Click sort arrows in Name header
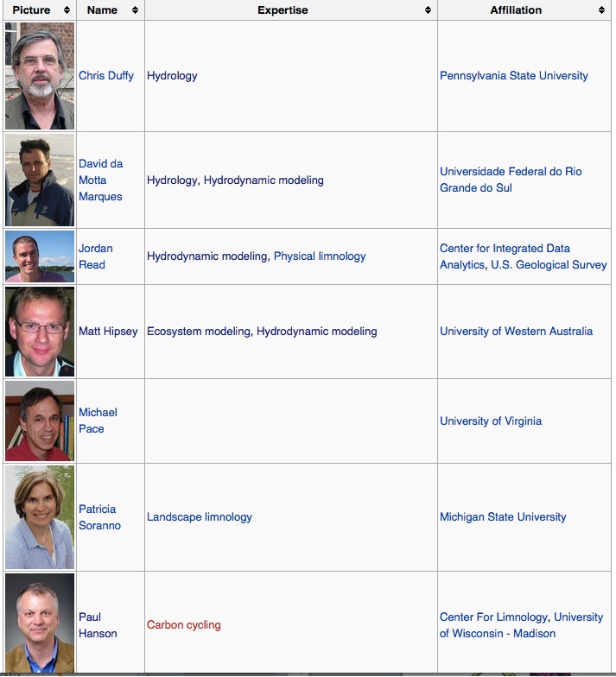The width and height of the screenshot is (616, 677). [x=135, y=10]
